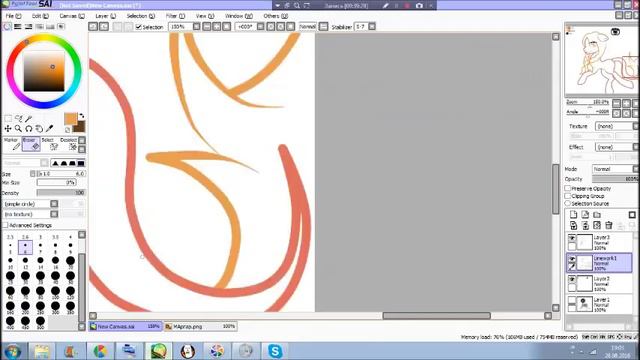Show Layer1 by clicking its visibility box
Image resolution: width=640 pixels, height=360 pixels.
pos(572,300)
